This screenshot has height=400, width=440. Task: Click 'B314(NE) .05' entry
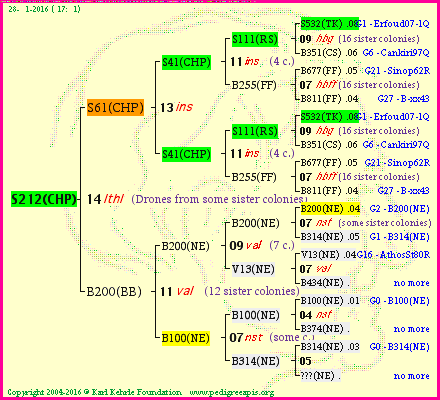[x=330, y=236]
